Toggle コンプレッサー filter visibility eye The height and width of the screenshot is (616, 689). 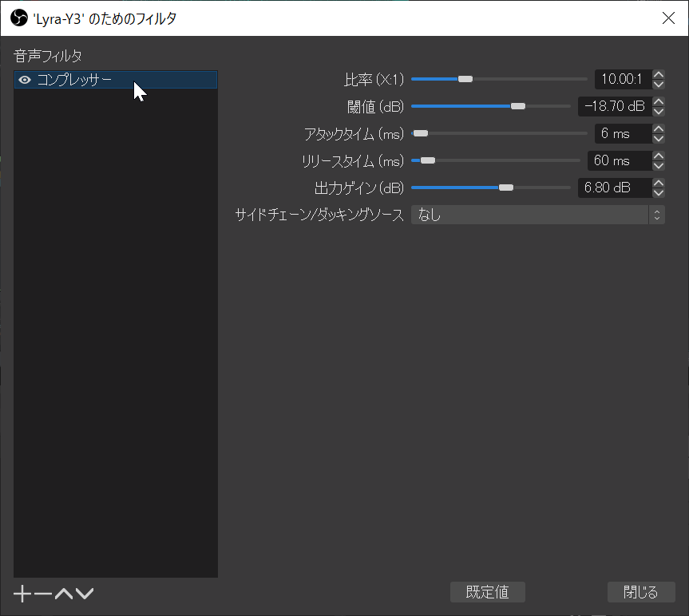[x=25, y=80]
